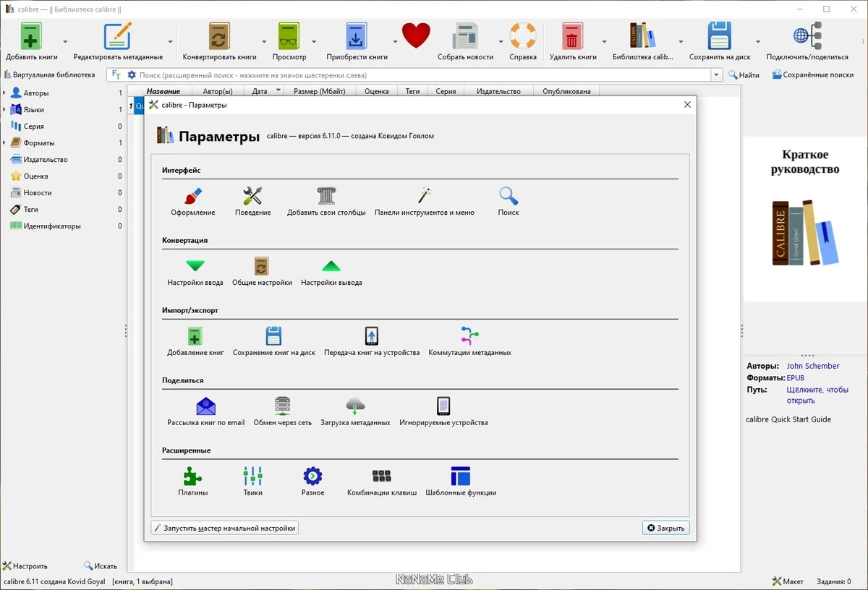Open dropdown arrow next to Приобрести книги
This screenshot has width=868, height=590.
click(x=396, y=42)
